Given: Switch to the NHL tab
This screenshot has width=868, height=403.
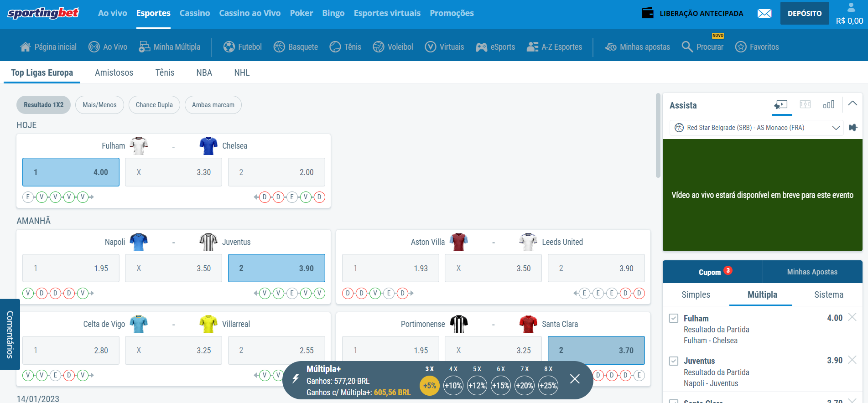Looking at the screenshot, I should (242, 72).
